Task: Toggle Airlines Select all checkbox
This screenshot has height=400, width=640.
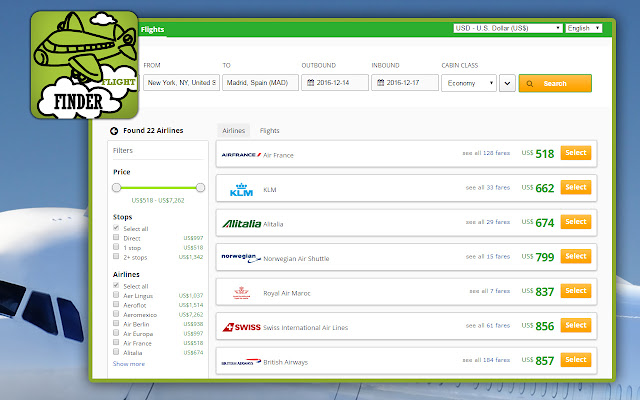Action: tap(116, 285)
